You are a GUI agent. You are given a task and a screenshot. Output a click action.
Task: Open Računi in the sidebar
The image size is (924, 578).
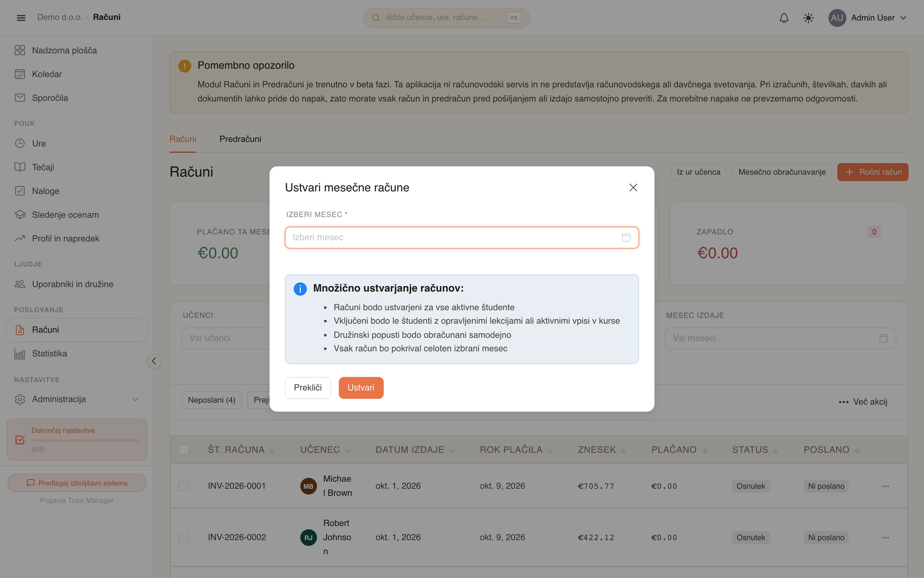point(77,330)
